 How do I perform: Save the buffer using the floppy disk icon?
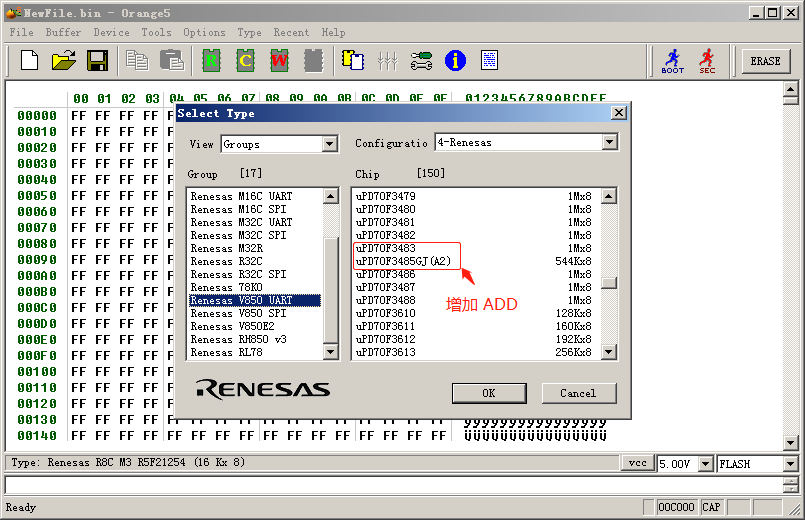point(97,61)
